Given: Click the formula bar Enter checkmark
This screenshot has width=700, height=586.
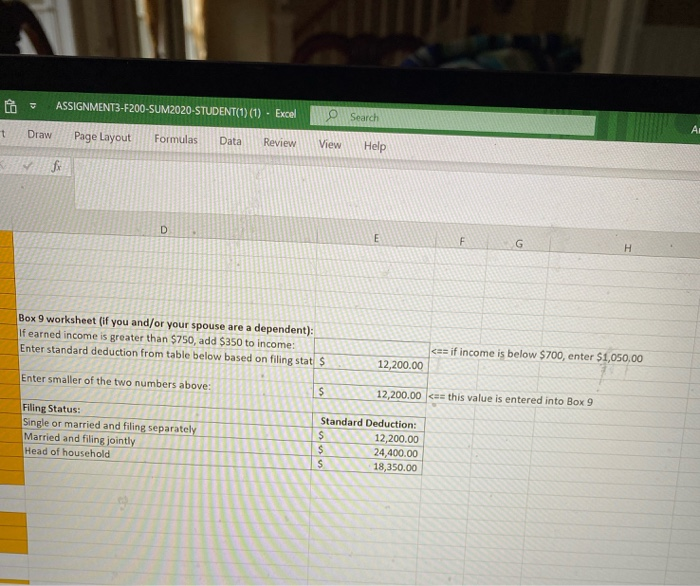Looking at the screenshot, I should (x=28, y=166).
